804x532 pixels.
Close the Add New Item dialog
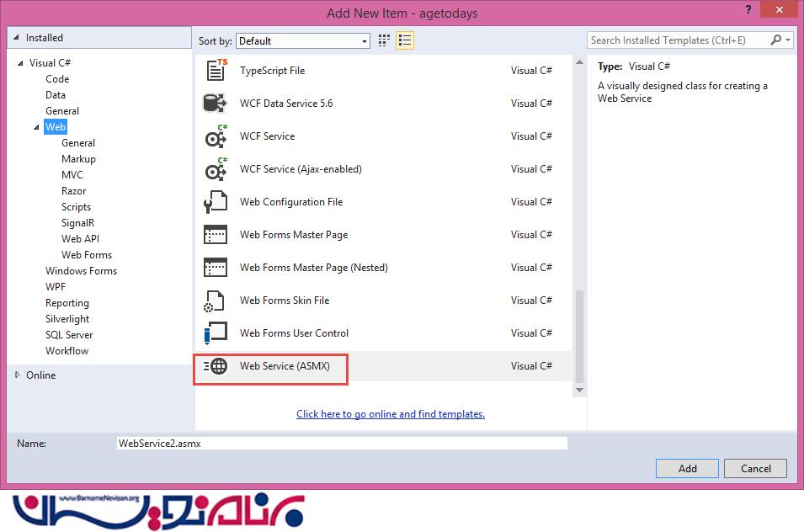779,9
